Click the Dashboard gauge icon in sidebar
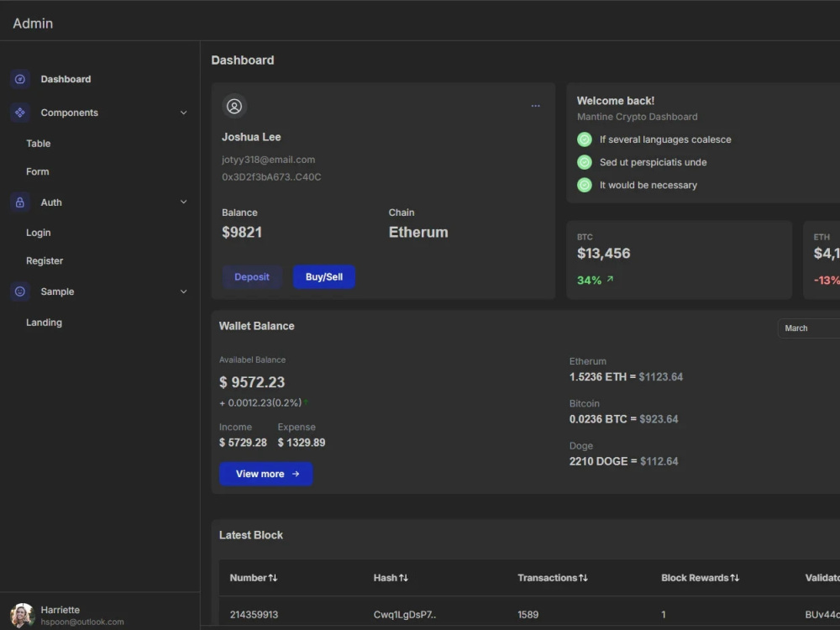Screen dimensions: 840x630 tap(20, 79)
